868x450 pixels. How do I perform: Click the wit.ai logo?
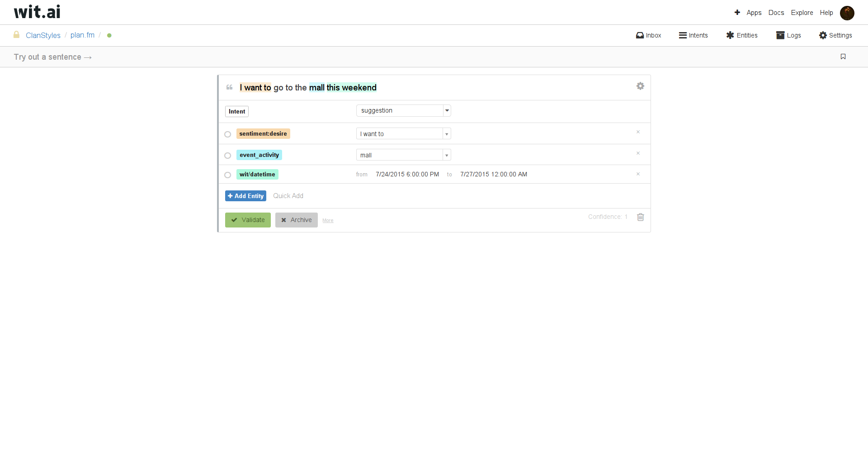coord(37,12)
